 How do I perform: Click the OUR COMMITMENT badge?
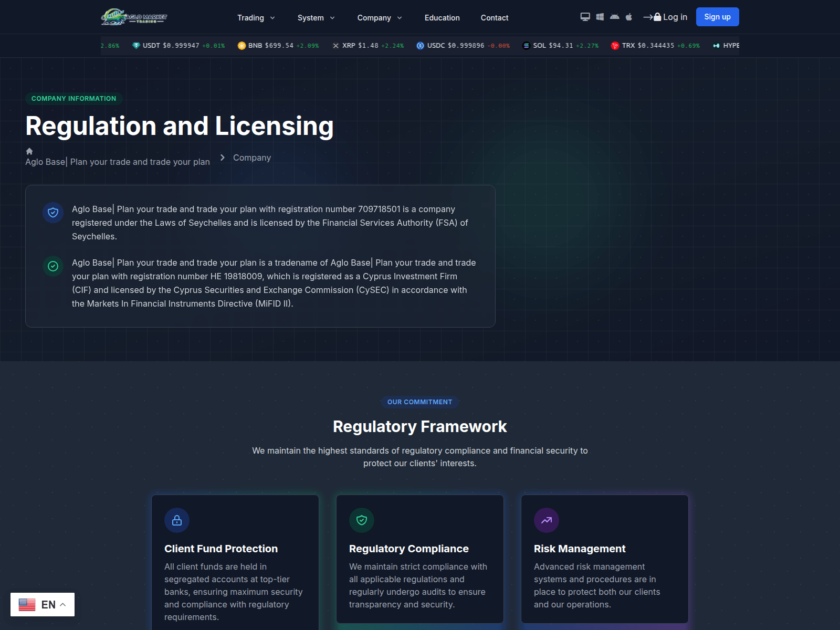[x=420, y=402]
